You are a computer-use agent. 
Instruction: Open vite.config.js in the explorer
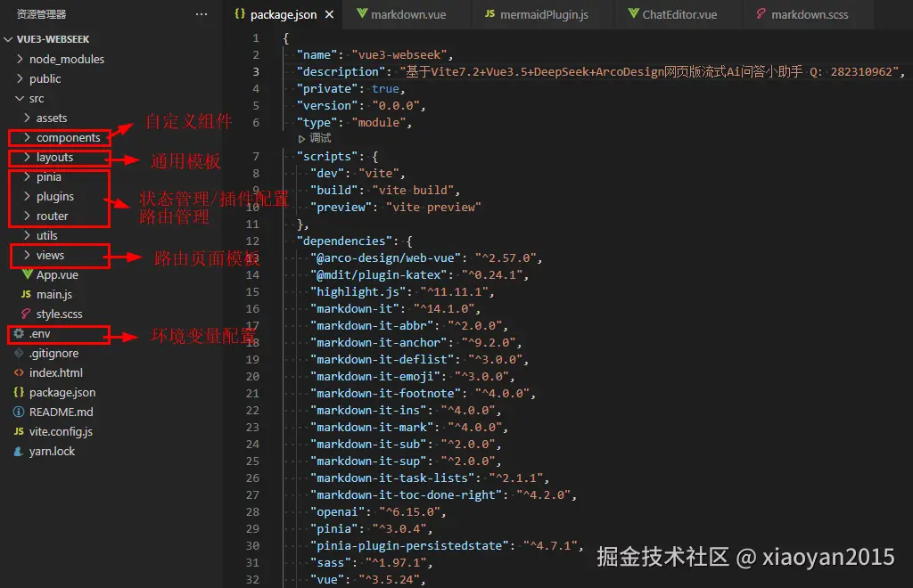coord(62,431)
